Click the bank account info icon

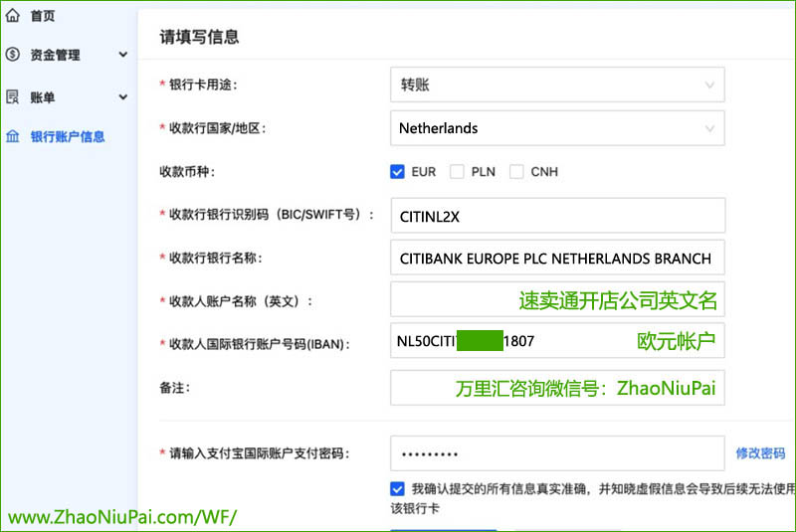click(x=13, y=136)
